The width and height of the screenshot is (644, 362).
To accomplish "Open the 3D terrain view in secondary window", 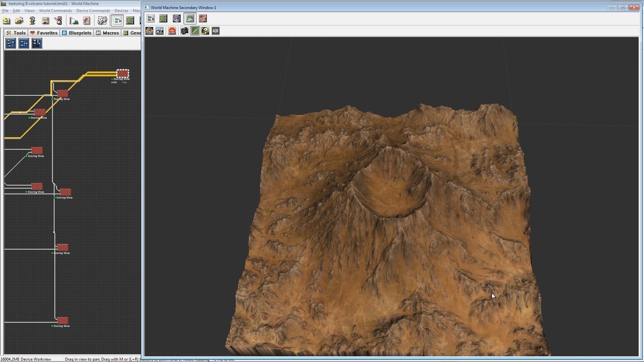I will (190, 19).
